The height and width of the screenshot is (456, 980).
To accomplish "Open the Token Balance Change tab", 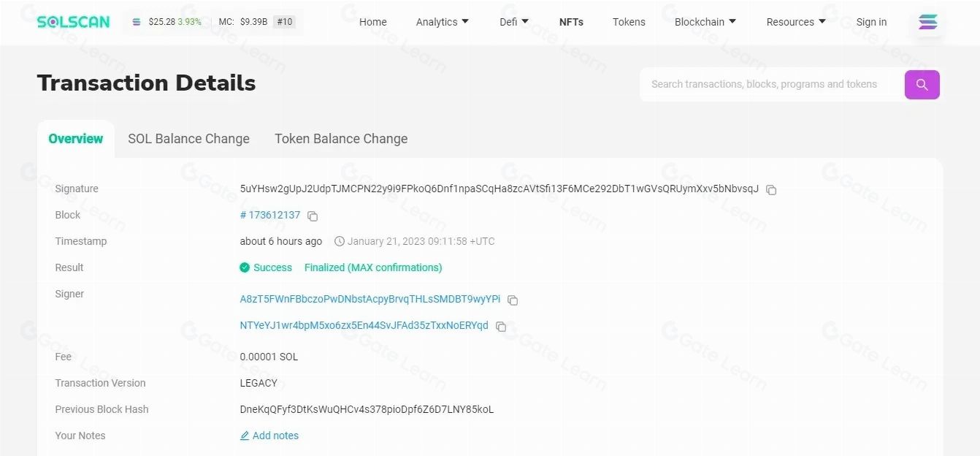I will click(x=341, y=139).
